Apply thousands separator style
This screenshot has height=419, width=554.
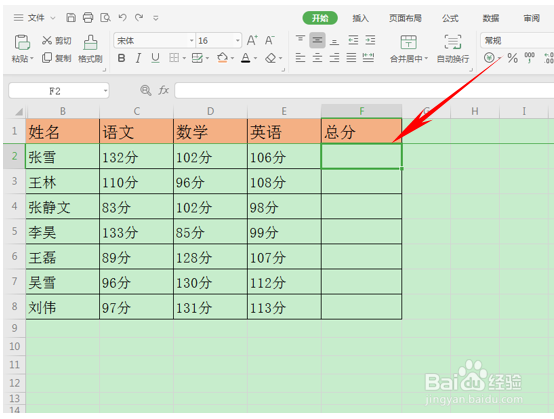(x=529, y=57)
